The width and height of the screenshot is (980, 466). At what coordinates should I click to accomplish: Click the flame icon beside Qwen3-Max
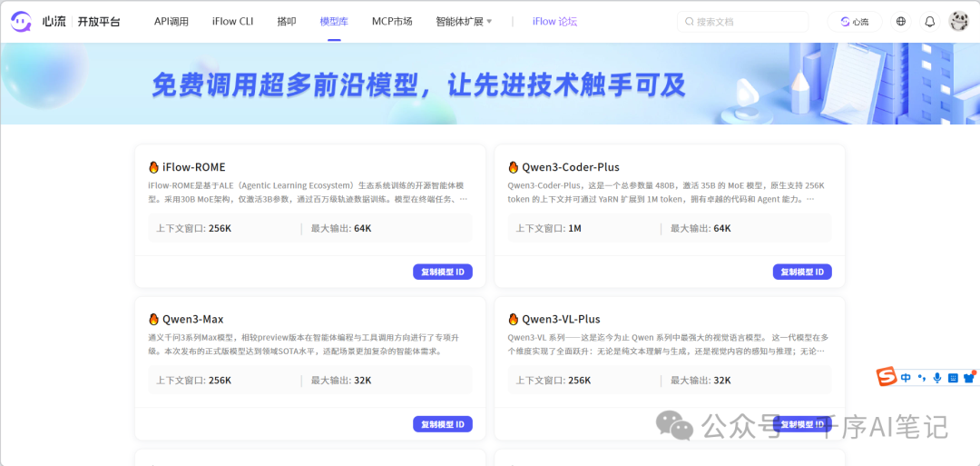click(153, 319)
